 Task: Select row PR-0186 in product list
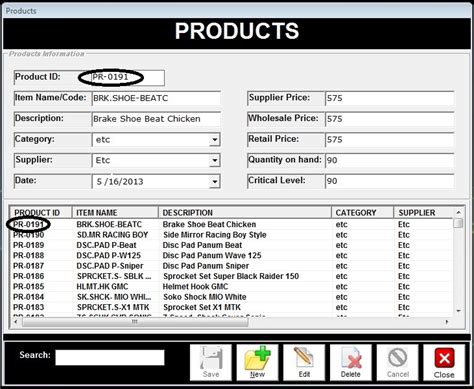(231, 276)
